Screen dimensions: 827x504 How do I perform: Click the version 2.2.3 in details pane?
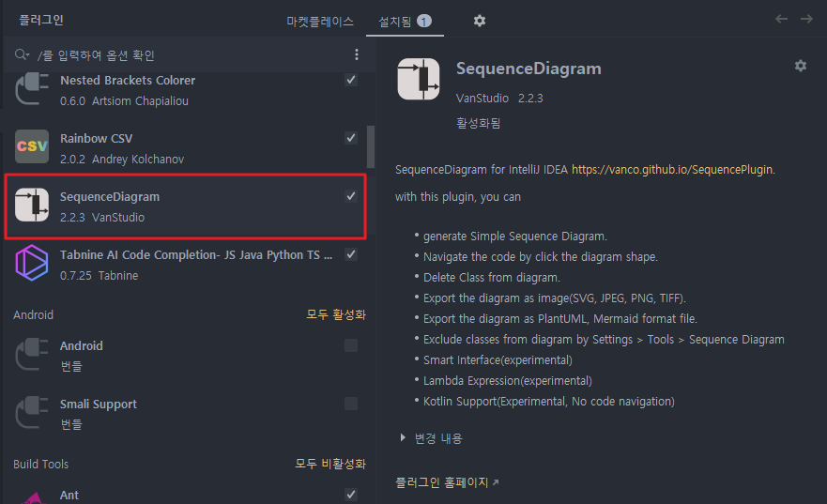530,98
